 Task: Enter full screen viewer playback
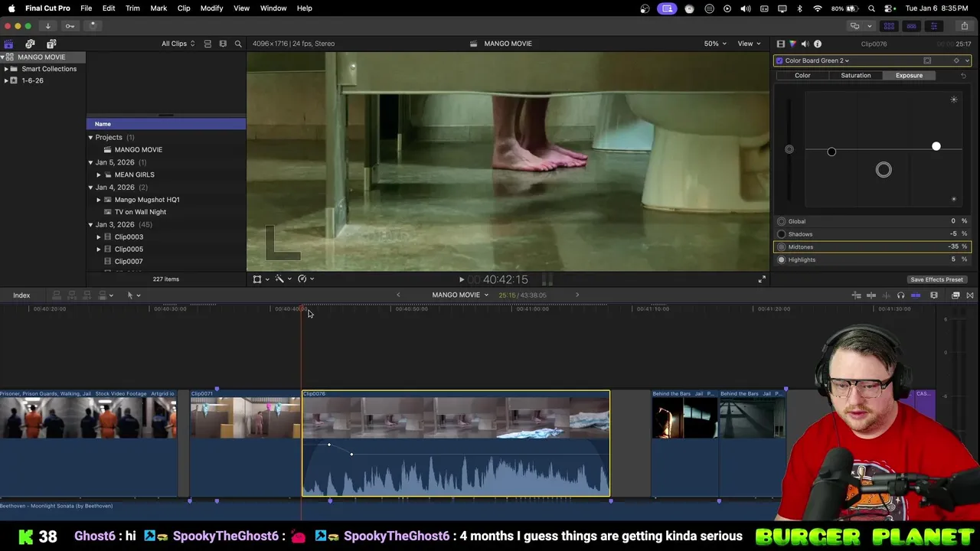click(762, 279)
